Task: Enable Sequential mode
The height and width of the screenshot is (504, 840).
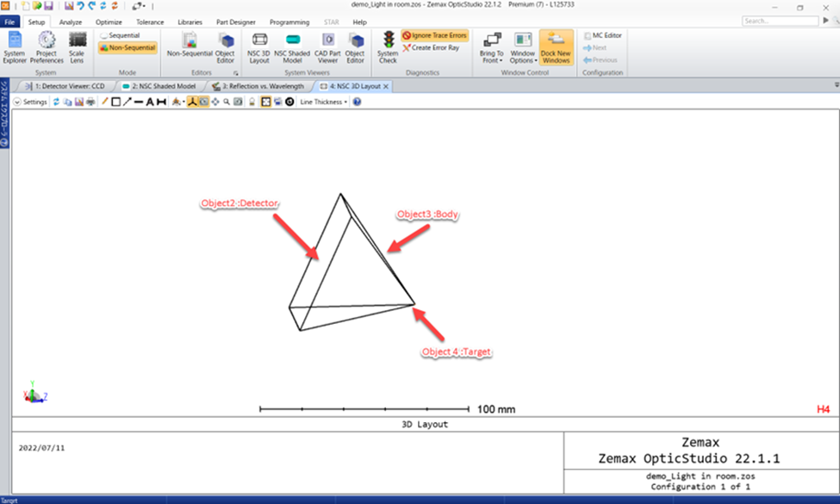Action: pos(126,34)
